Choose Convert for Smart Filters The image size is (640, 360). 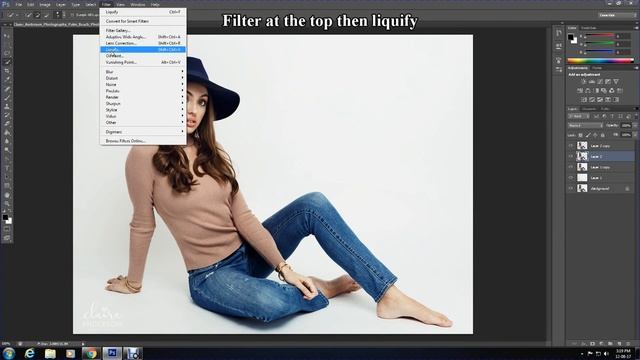click(143, 21)
